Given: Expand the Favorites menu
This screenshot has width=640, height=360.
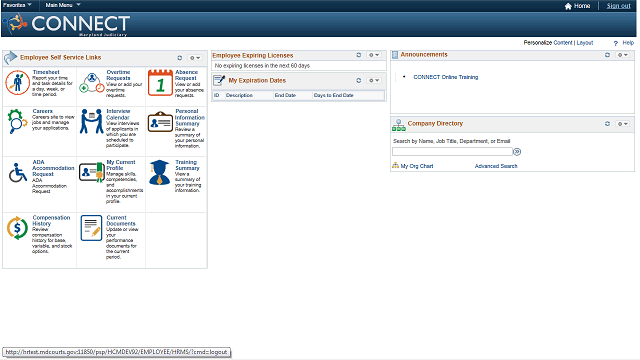Looking at the screenshot, I should (x=17, y=5).
